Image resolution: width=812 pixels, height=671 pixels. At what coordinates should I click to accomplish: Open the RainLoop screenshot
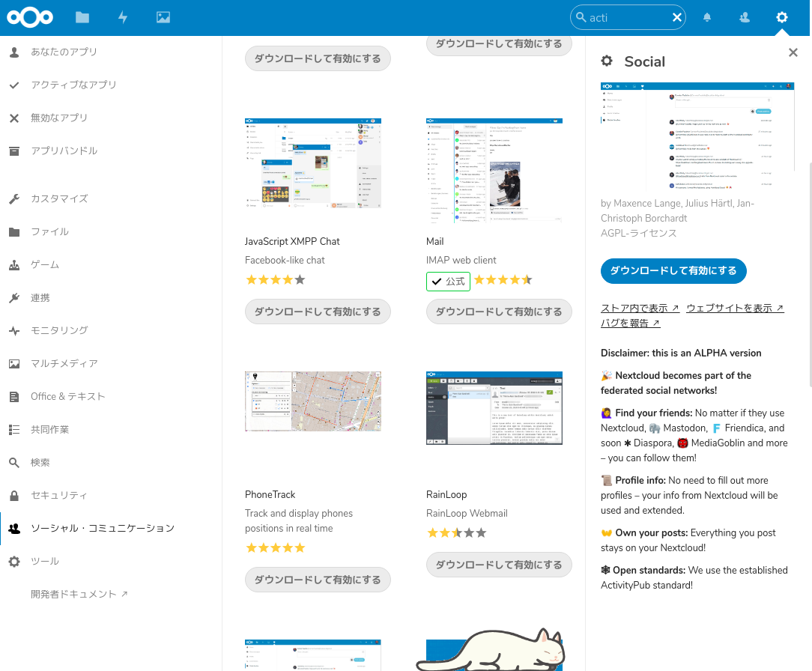(494, 408)
